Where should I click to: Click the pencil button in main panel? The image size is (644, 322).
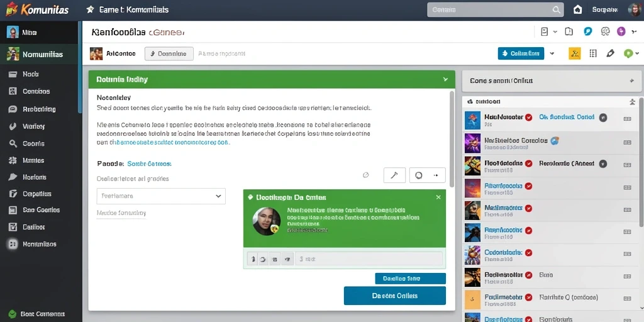click(x=394, y=175)
